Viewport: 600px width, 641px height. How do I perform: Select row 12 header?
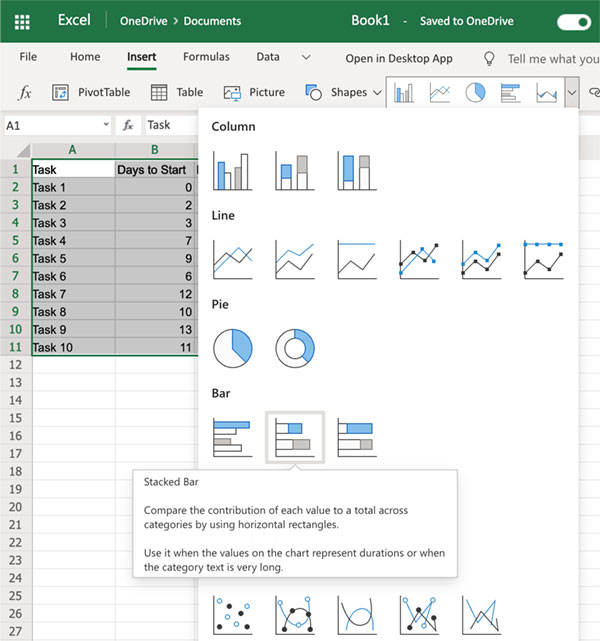[x=16, y=365]
